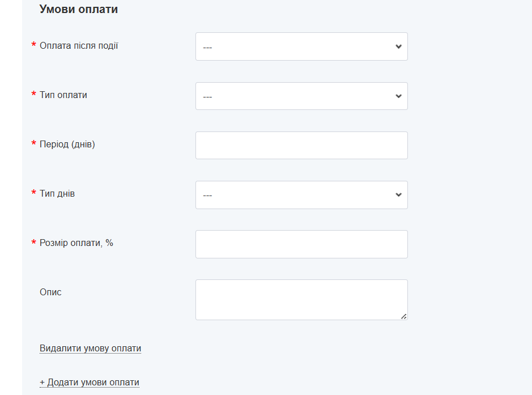Click chevron arrow of 'Оплата після події' select
The height and width of the screenshot is (395, 532).
point(398,46)
